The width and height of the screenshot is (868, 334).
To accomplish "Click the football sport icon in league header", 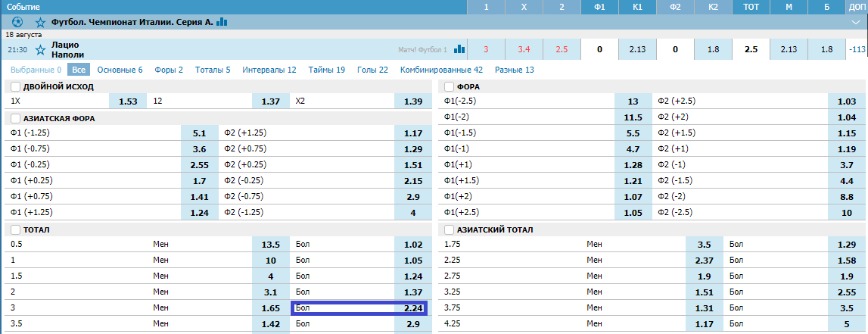I will tap(17, 22).
